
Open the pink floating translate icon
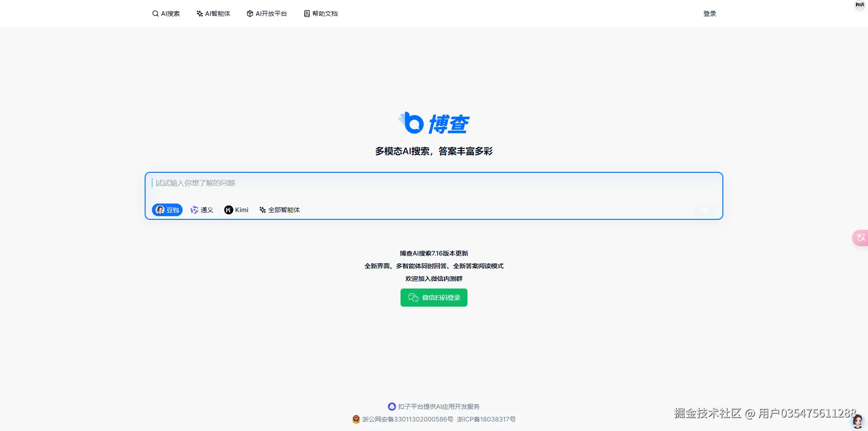tap(860, 238)
